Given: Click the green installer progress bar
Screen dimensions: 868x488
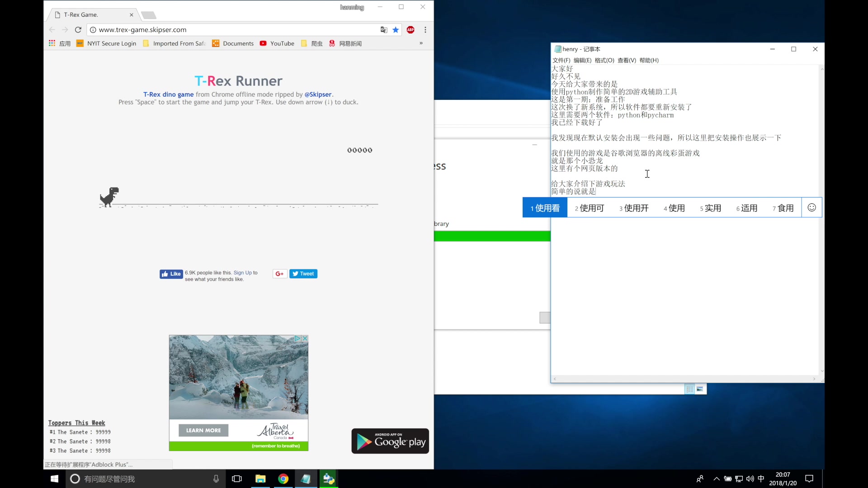Looking at the screenshot, I should tap(492, 236).
